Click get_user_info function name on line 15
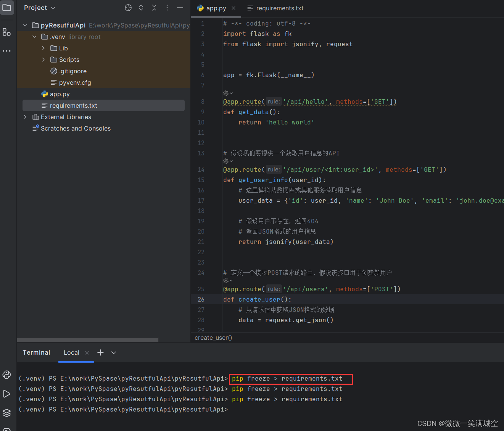The image size is (504, 431). coord(263,180)
